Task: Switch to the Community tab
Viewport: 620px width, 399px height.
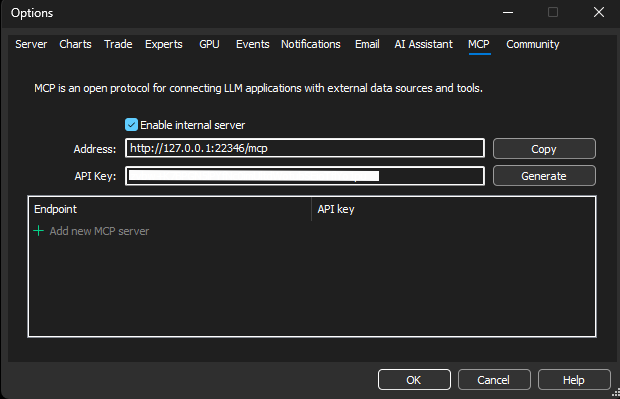Action: 533,44
